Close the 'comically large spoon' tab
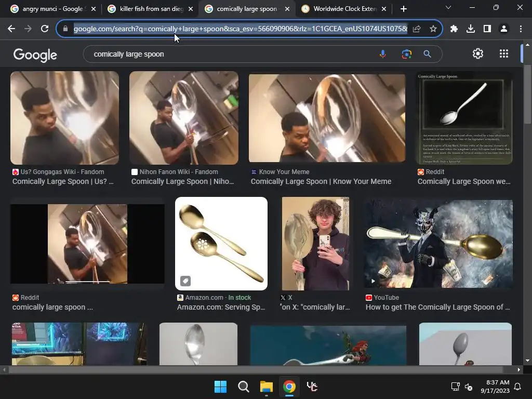532x399 pixels. pos(287,9)
